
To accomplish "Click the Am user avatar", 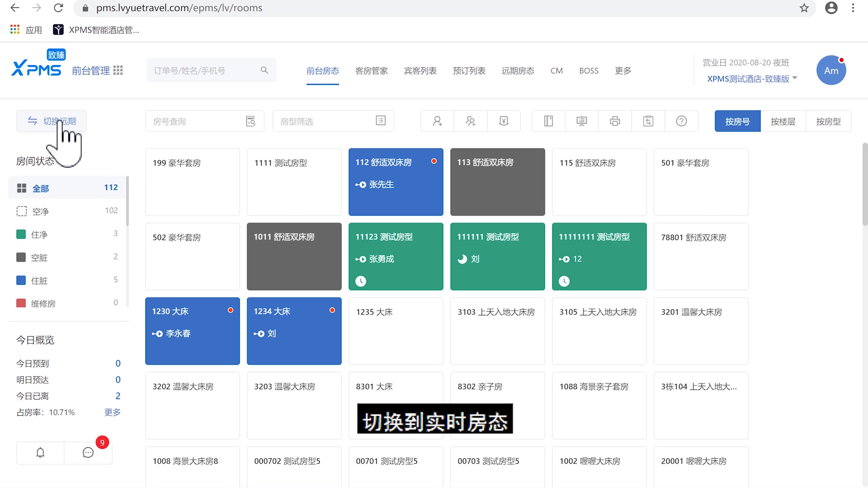I will pos(831,70).
